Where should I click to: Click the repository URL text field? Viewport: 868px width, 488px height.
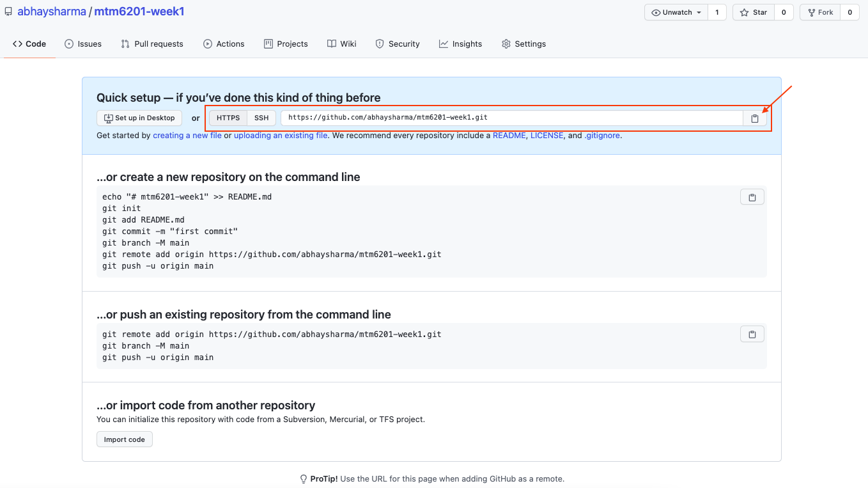point(512,118)
